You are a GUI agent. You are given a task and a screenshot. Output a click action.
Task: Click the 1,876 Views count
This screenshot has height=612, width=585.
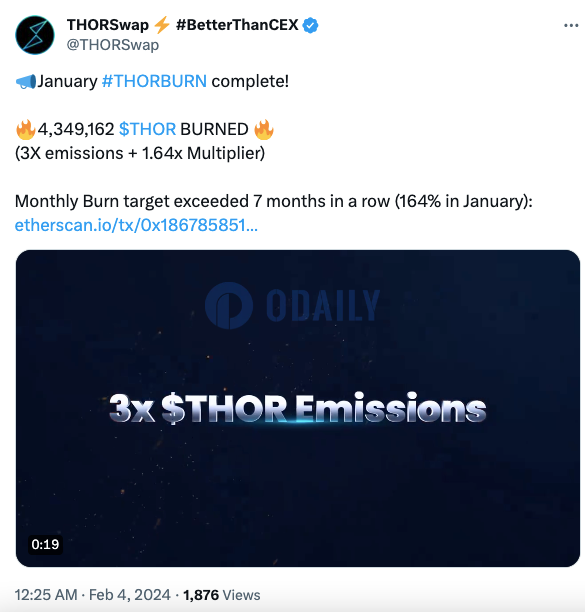222,595
